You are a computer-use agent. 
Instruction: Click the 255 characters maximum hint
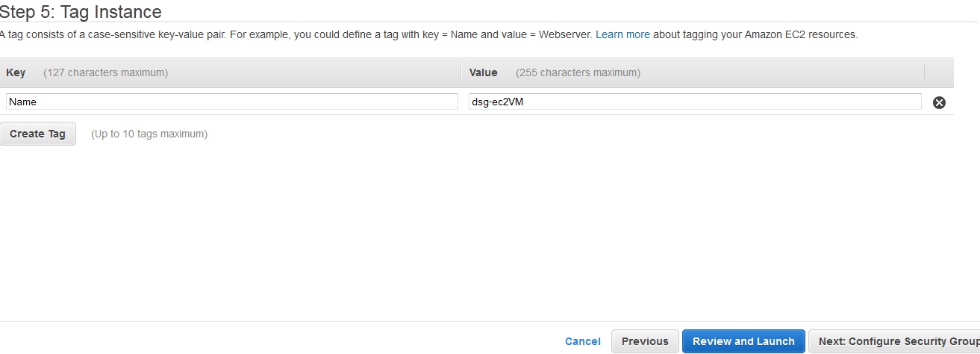tap(578, 72)
